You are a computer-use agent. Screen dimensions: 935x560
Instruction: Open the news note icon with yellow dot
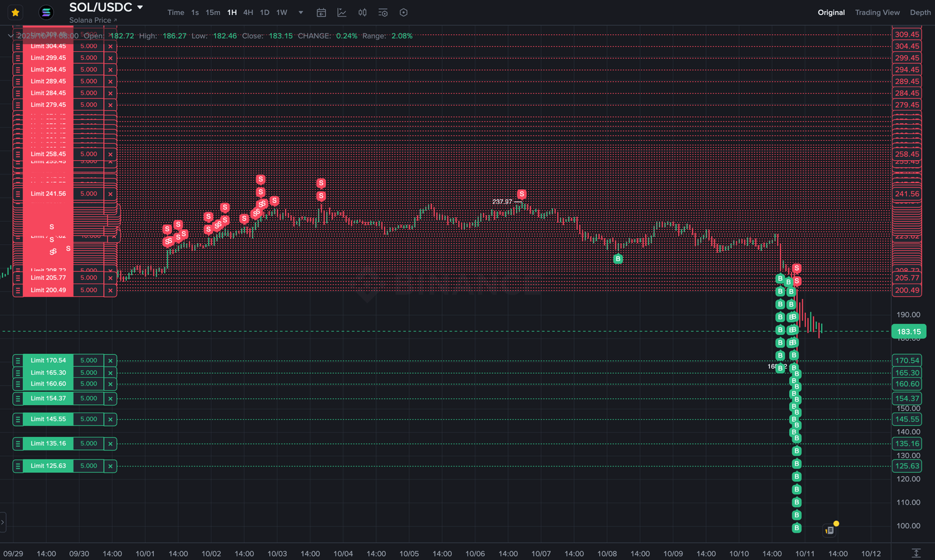coord(830,530)
